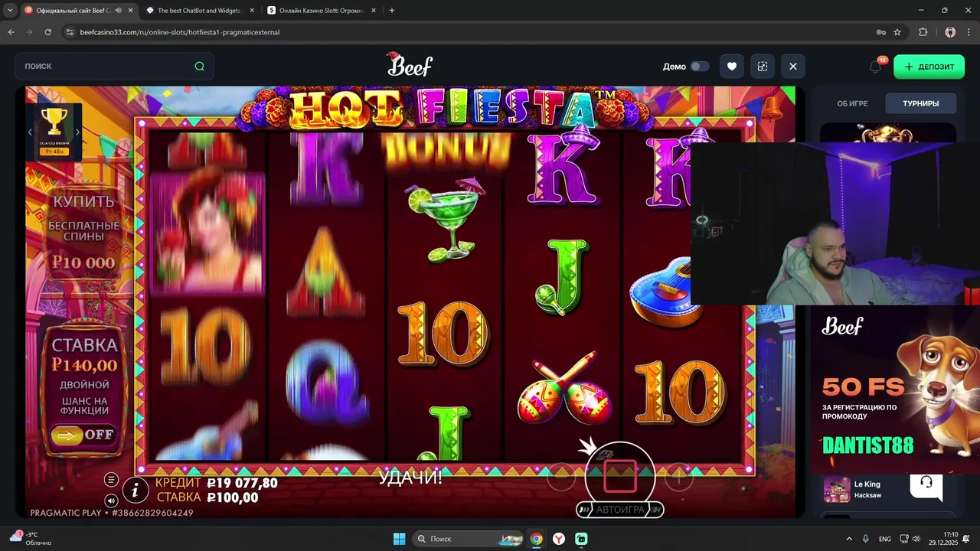Screen dimensions: 980x551
Task: Decrease the bet with minus button
Action: [x=561, y=478]
